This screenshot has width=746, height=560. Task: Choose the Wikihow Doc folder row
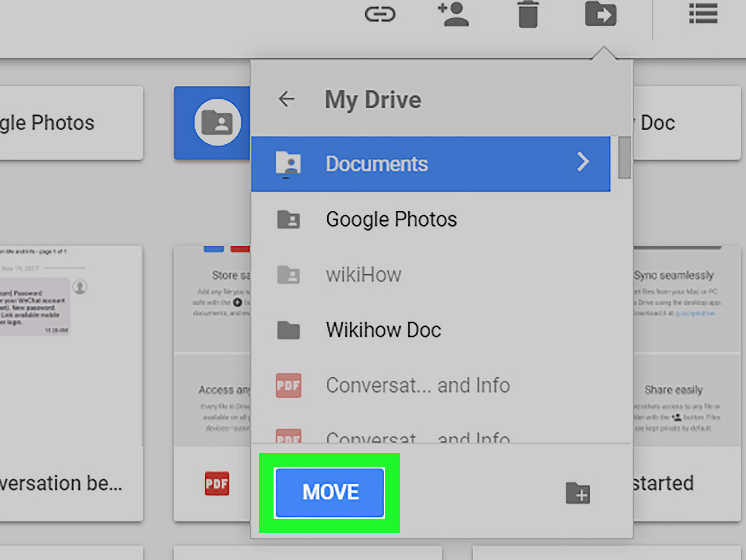(x=431, y=330)
